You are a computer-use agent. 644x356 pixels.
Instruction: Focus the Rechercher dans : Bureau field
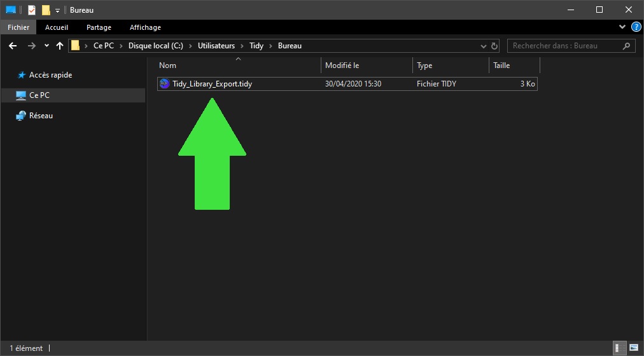[571, 46]
